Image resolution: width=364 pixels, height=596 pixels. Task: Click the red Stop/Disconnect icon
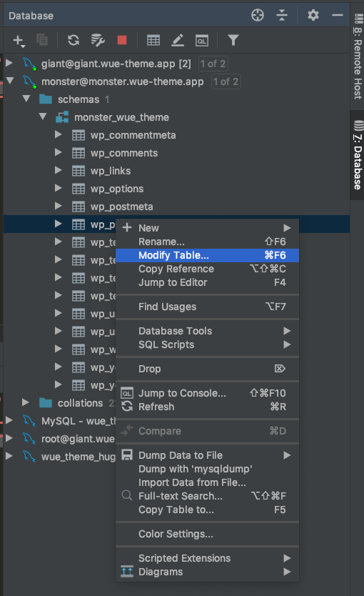click(122, 40)
